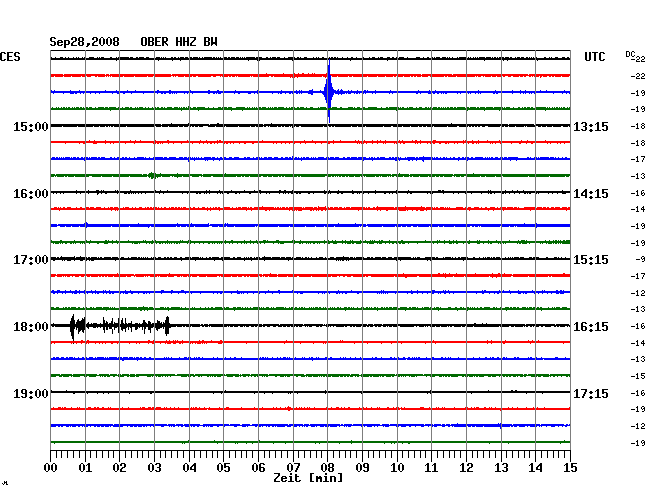Click the 16:00 local time label
The height and width of the screenshot is (494, 650).
[31, 194]
